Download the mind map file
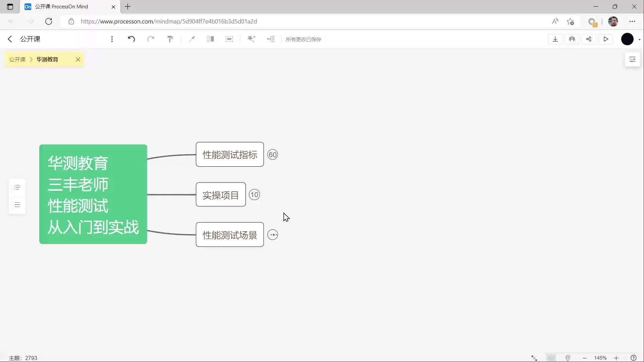The image size is (644, 362). pyautogui.click(x=555, y=39)
